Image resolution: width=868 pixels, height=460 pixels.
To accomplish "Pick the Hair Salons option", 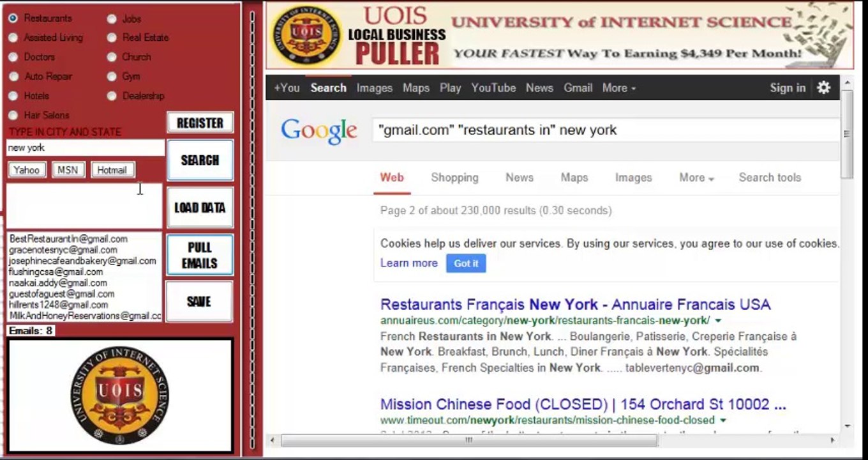I will (13, 116).
